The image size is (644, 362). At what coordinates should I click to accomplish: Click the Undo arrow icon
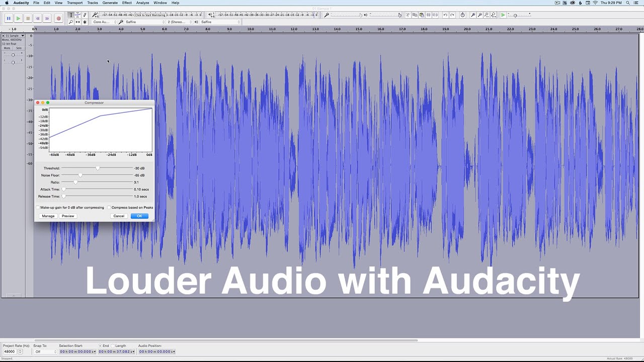point(445,15)
